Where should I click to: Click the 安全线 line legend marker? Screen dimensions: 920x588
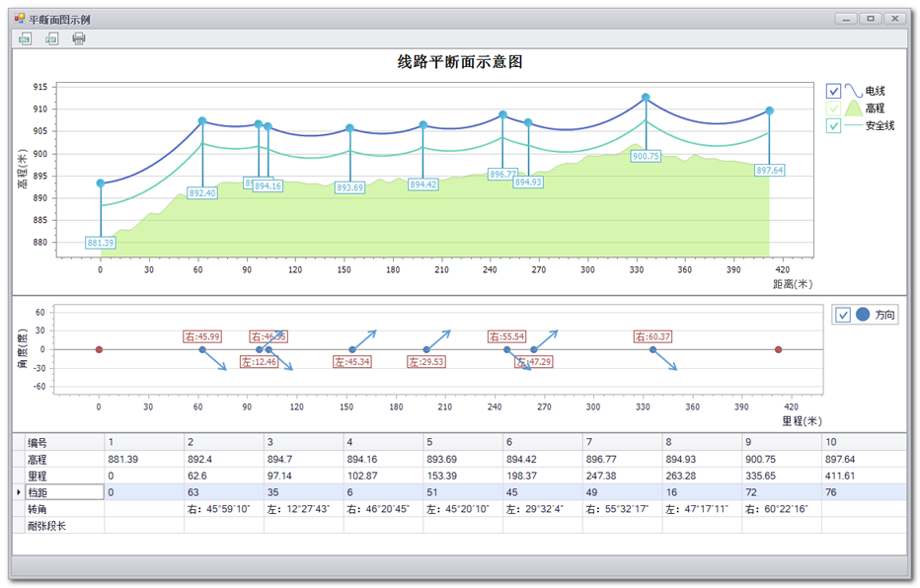click(853, 125)
